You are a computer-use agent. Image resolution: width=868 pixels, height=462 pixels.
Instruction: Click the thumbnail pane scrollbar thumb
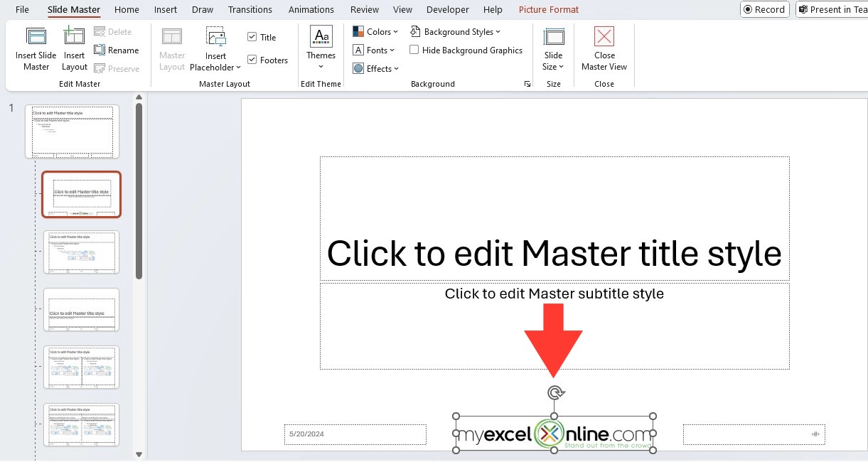pos(139,192)
